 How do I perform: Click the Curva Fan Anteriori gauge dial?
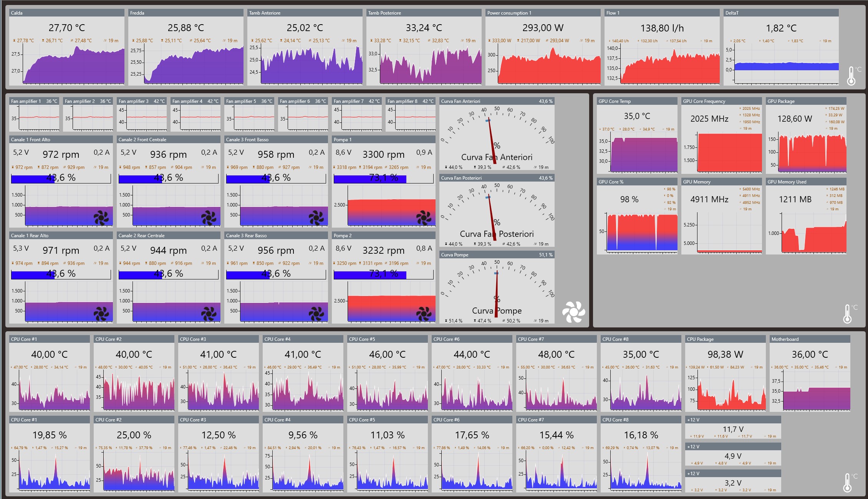coord(497,134)
